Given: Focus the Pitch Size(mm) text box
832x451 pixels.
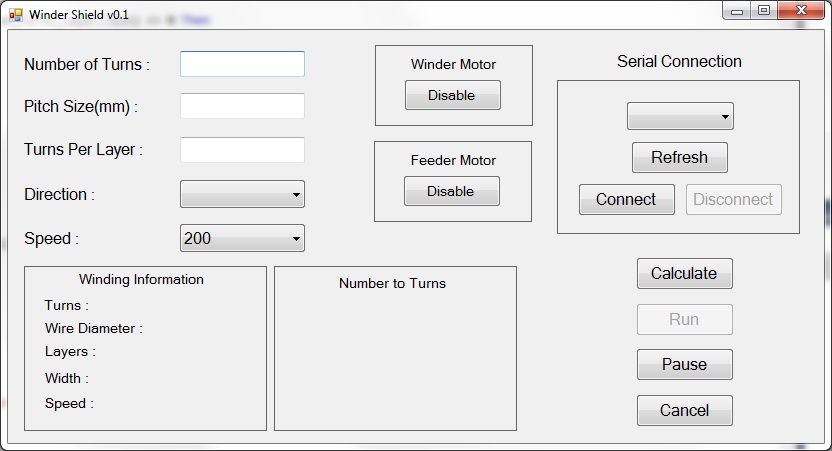Looking at the screenshot, I should tap(242, 106).
